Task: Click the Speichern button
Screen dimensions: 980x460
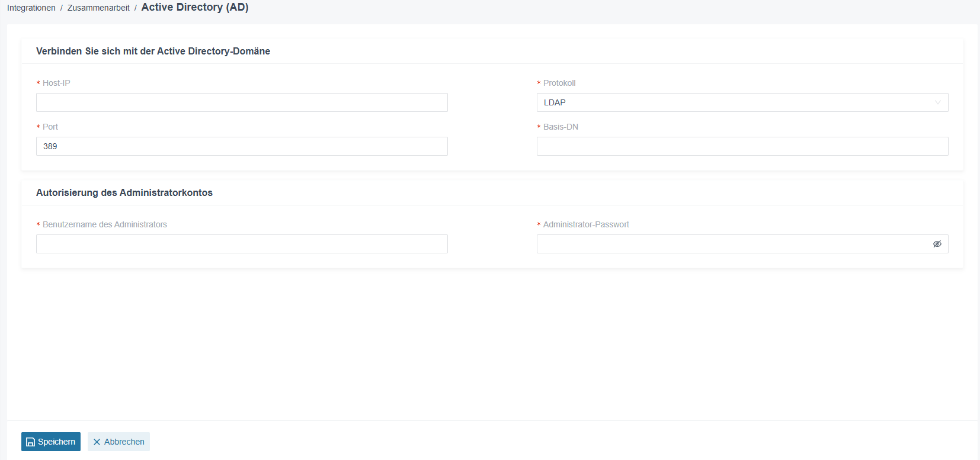Action: pyautogui.click(x=51, y=442)
